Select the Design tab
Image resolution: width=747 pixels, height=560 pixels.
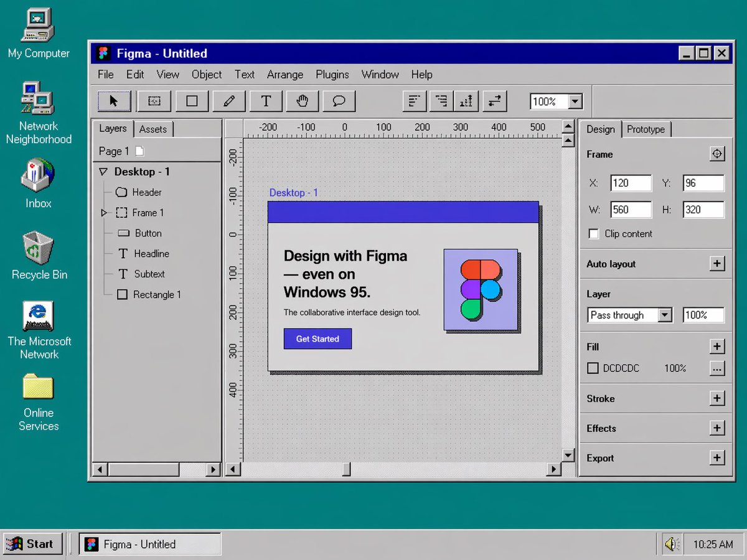point(600,129)
